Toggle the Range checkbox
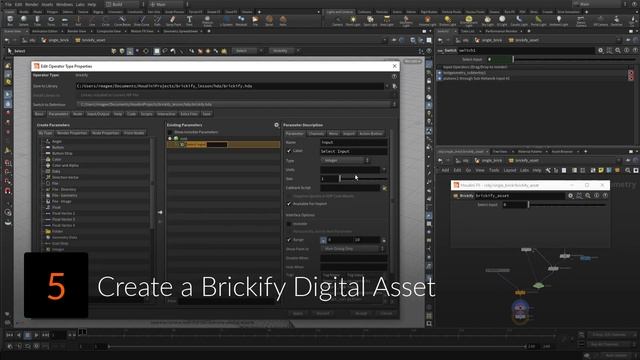 (289, 240)
